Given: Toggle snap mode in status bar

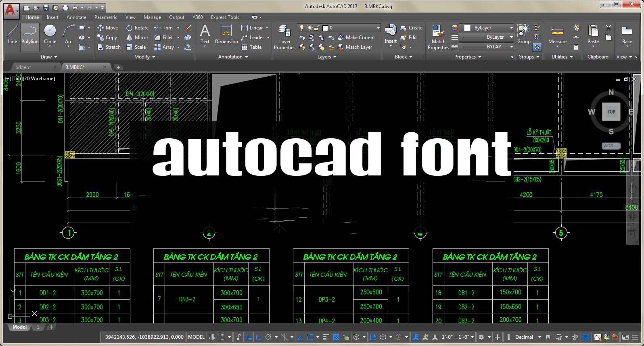Looking at the screenshot, I should coord(221,337).
